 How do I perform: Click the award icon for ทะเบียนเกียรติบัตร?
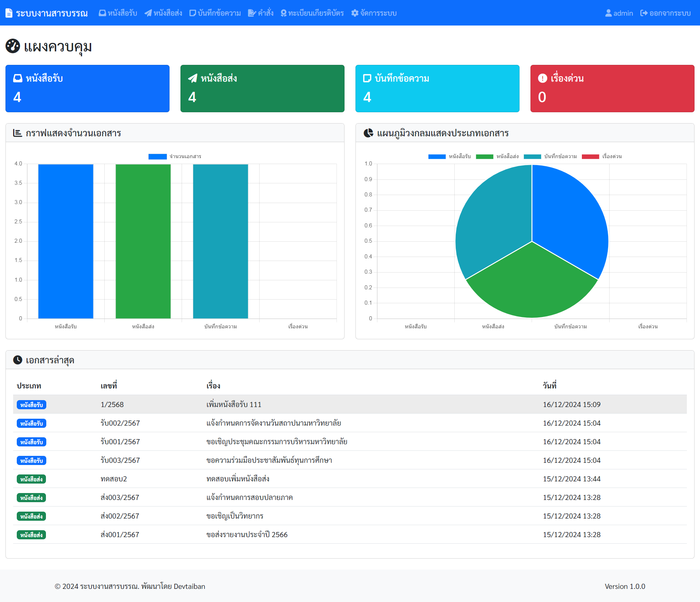[x=284, y=13]
